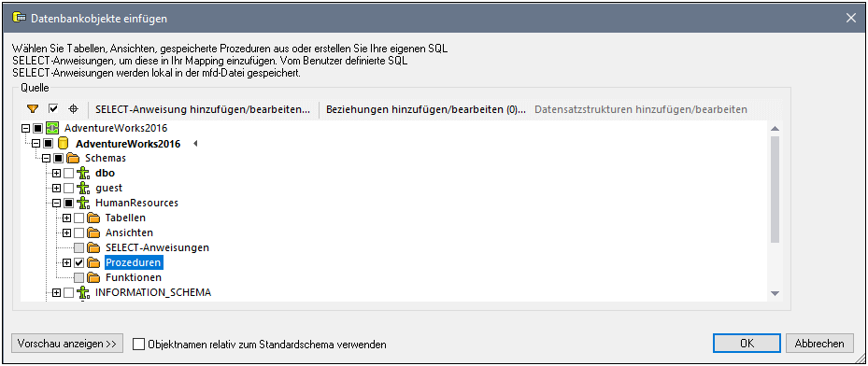This screenshot has width=868, height=366.
Task: Enable Objektnamen relativ zum Standardschema verwenden
Action: pos(138,345)
